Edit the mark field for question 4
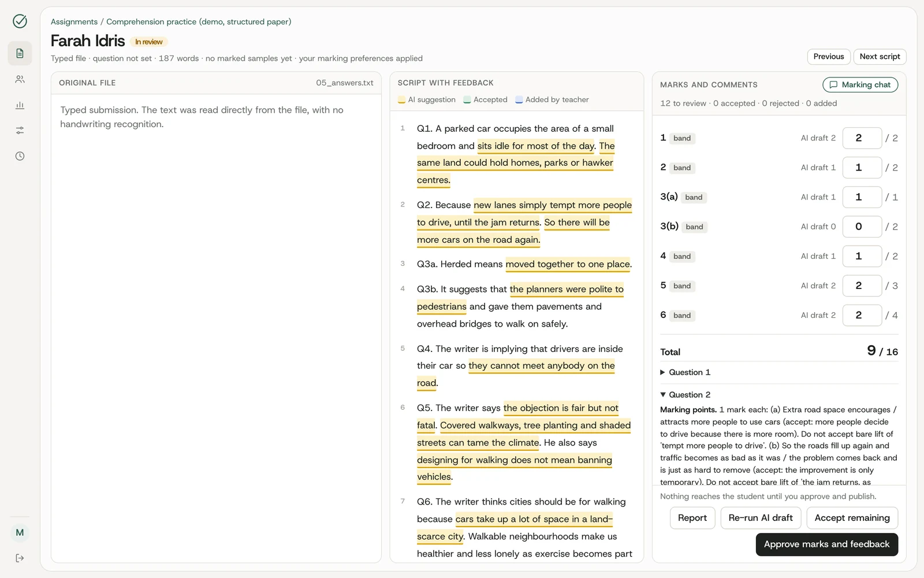924x578 pixels. 862,256
